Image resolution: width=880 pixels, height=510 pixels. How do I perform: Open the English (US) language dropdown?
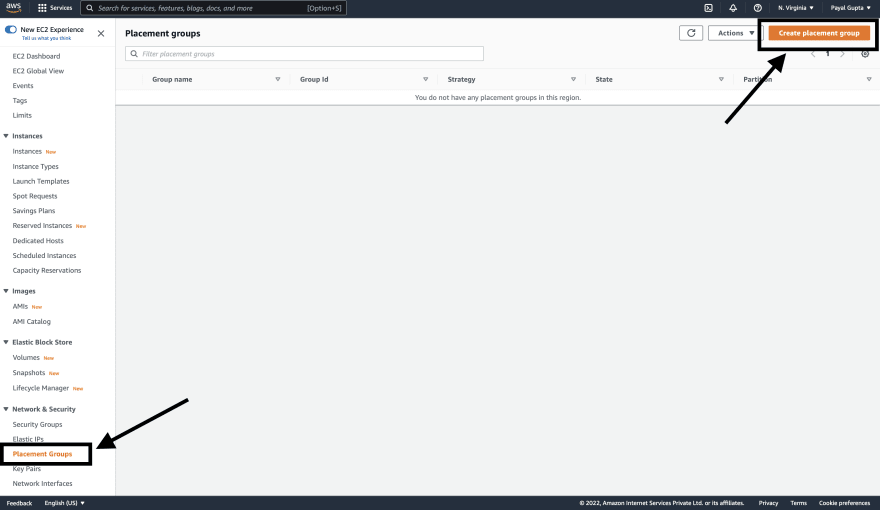65,503
